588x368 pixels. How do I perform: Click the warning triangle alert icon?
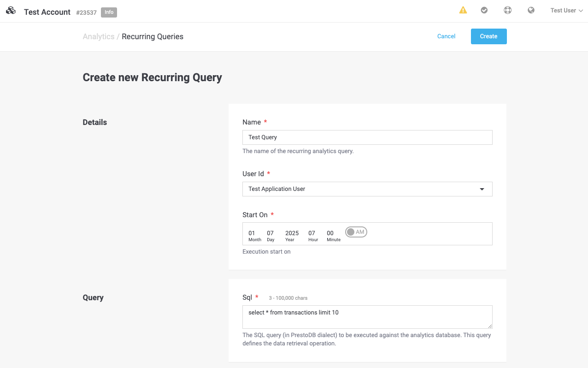463,10
